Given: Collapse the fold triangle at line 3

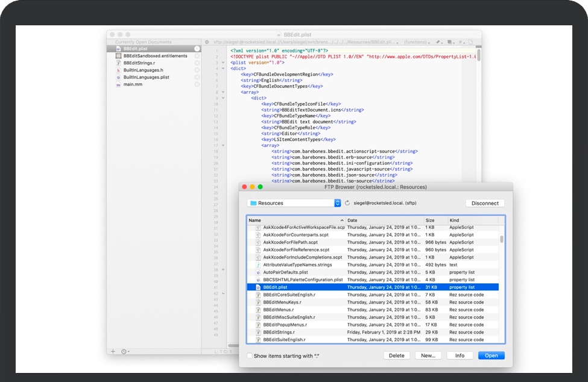Looking at the screenshot, I should click(x=223, y=63).
